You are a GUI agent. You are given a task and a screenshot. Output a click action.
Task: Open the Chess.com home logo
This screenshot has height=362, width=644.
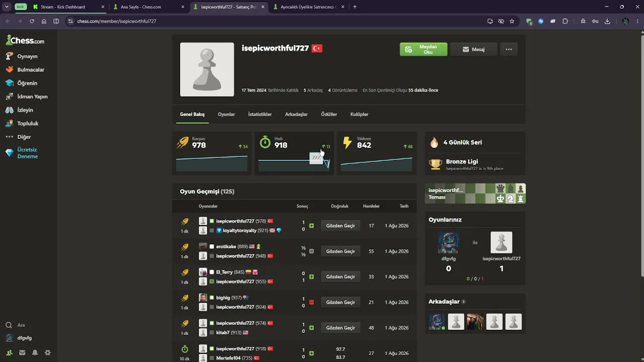click(x=25, y=41)
